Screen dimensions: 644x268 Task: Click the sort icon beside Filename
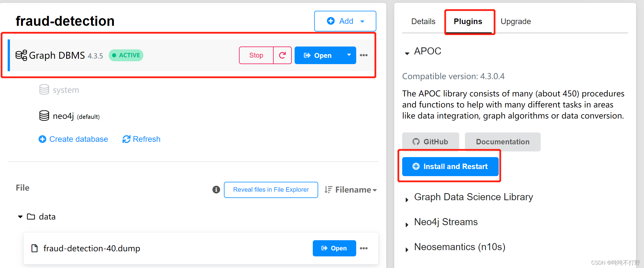(x=328, y=190)
